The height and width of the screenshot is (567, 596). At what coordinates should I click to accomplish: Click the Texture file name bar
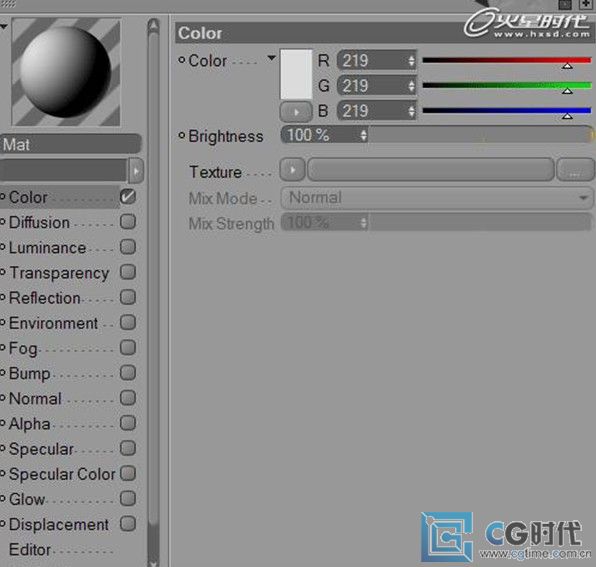[x=431, y=170]
